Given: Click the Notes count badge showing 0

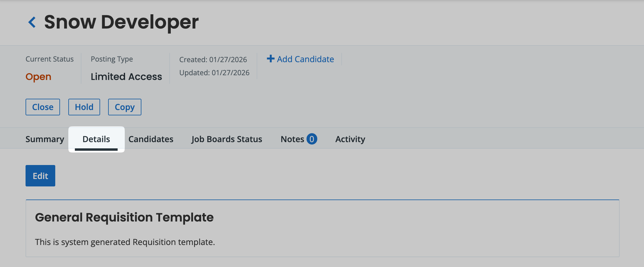Looking at the screenshot, I should coord(312,139).
